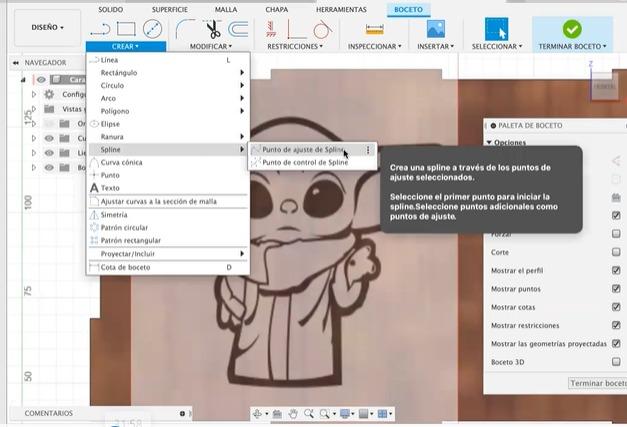Open the Rectángulo submenu
627x427 pixels.
point(168,73)
